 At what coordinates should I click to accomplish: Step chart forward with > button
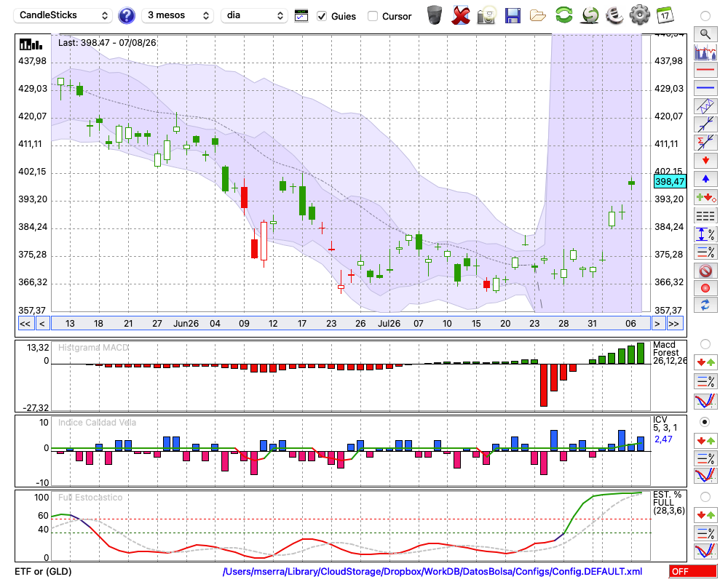tap(657, 324)
